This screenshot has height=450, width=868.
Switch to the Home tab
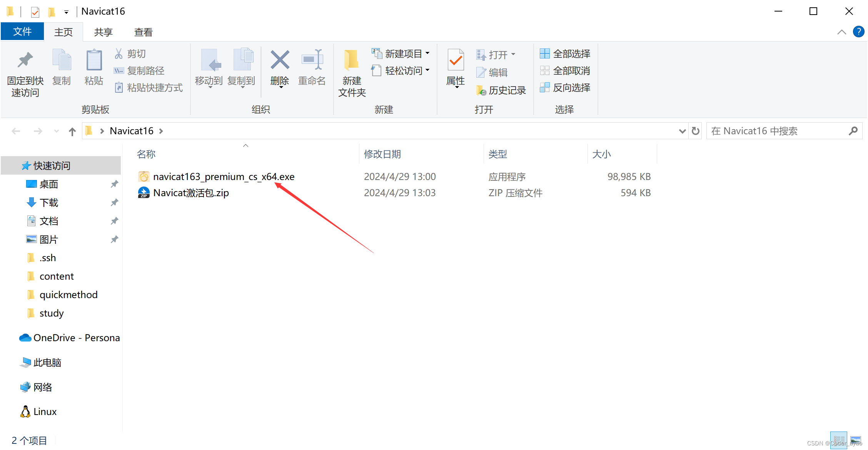[63, 32]
